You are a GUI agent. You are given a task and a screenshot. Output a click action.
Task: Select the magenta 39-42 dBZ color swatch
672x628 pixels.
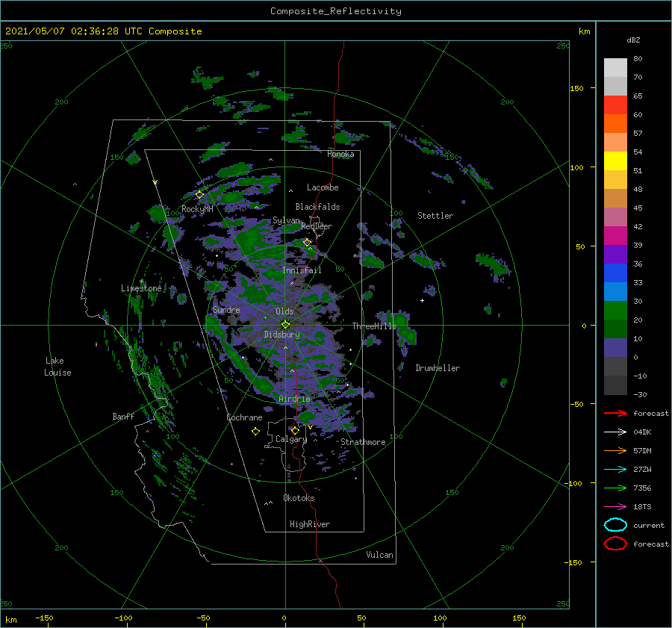tap(615, 236)
